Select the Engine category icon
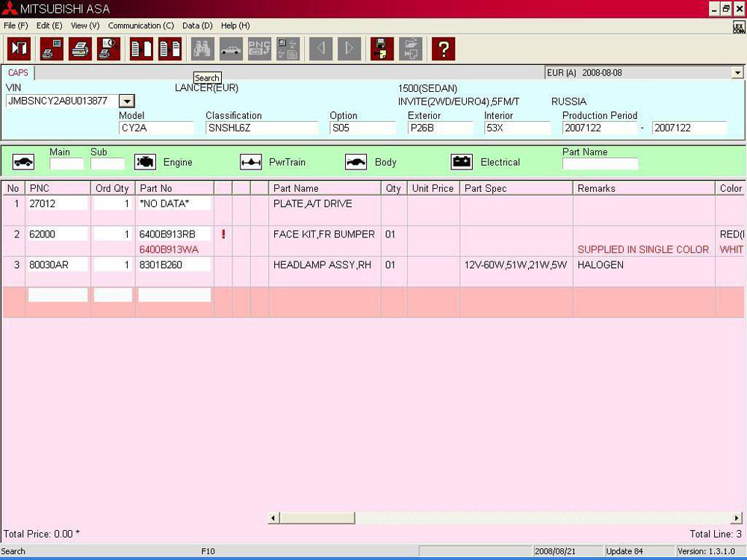Viewport: 747px width, 560px height. [145, 162]
